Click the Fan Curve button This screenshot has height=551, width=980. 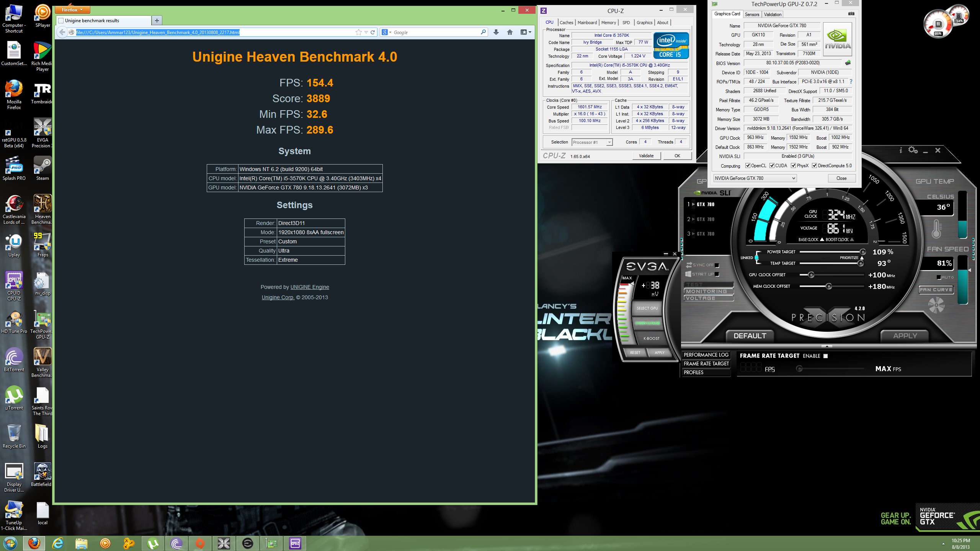(x=936, y=290)
